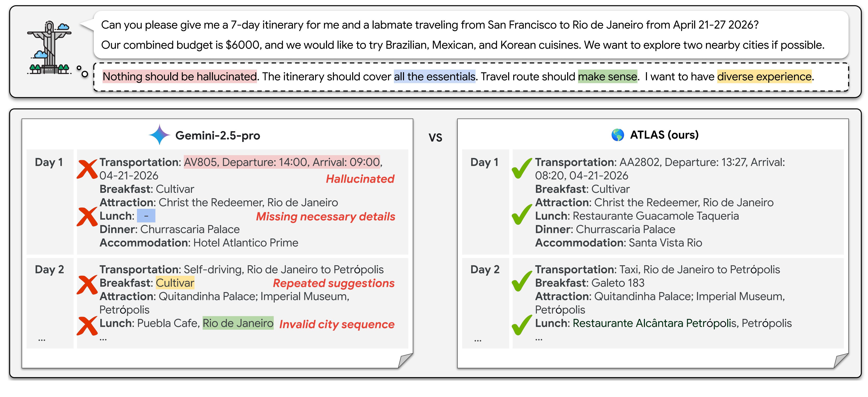The image size is (868, 397).
Task: Click the red X next to empty Lunch
Action: (87, 217)
